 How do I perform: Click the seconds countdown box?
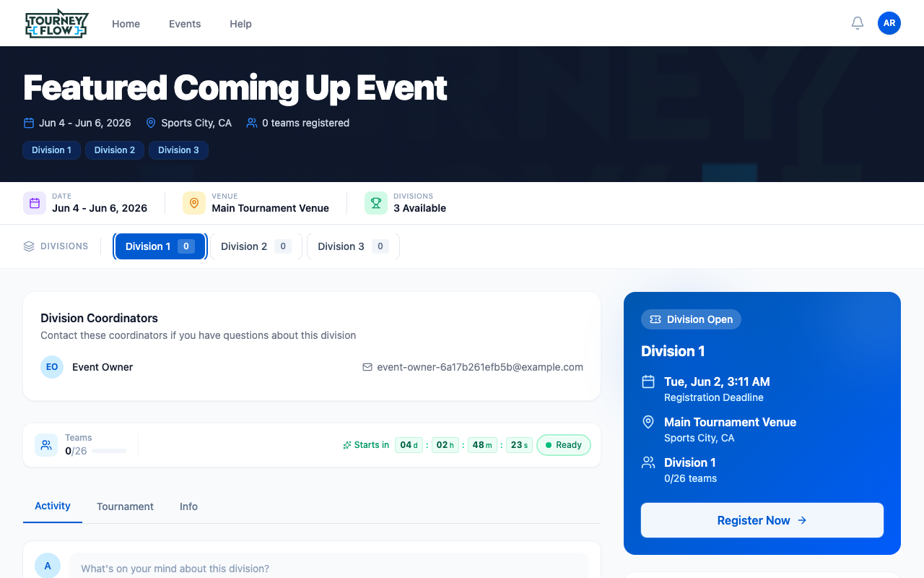[x=519, y=445]
